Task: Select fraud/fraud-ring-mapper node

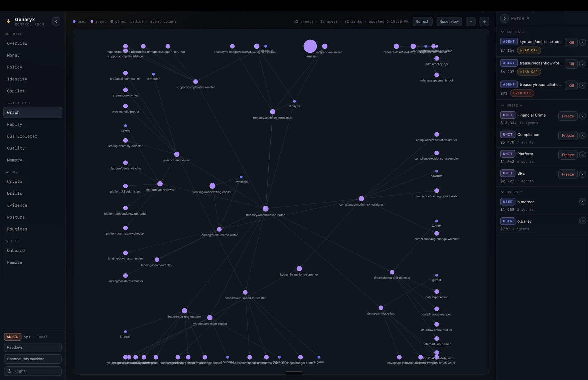Action: click(184, 311)
